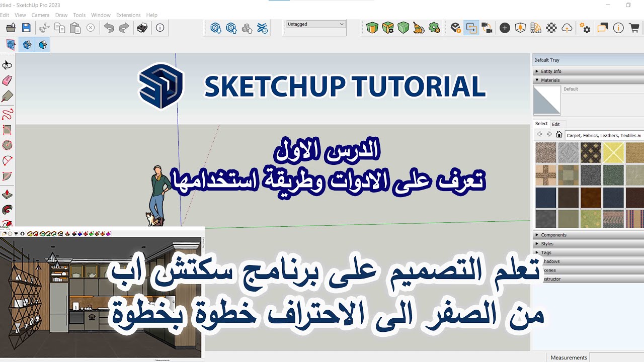Open the Camera menu

tap(40, 15)
